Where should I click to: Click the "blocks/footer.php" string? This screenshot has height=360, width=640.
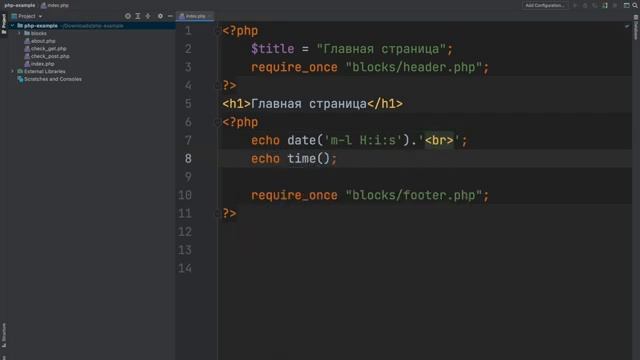pyautogui.click(x=413, y=195)
